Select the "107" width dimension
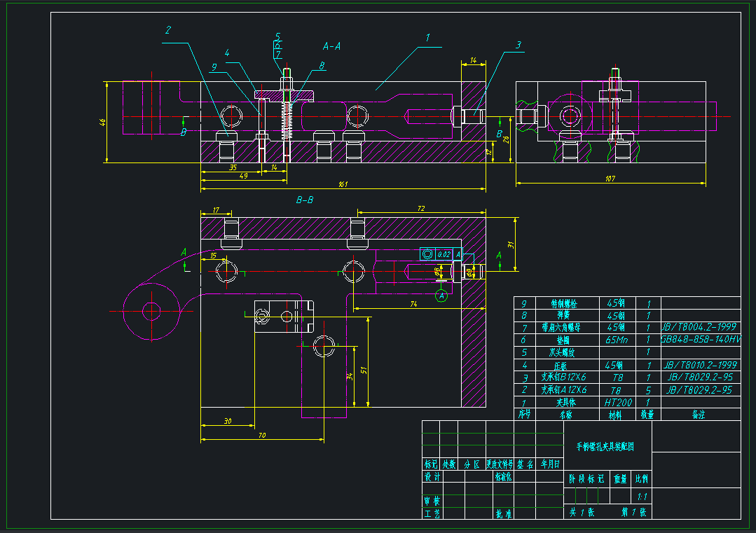 point(610,179)
